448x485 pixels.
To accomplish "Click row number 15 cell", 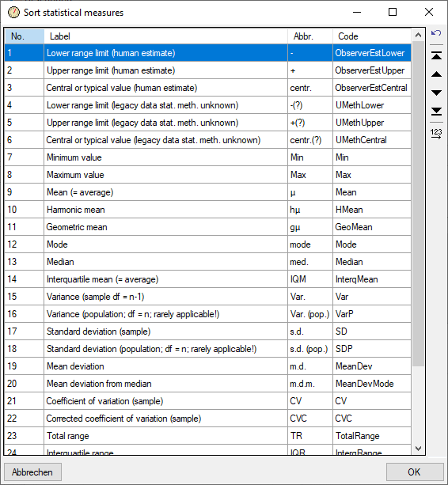I will [24, 297].
